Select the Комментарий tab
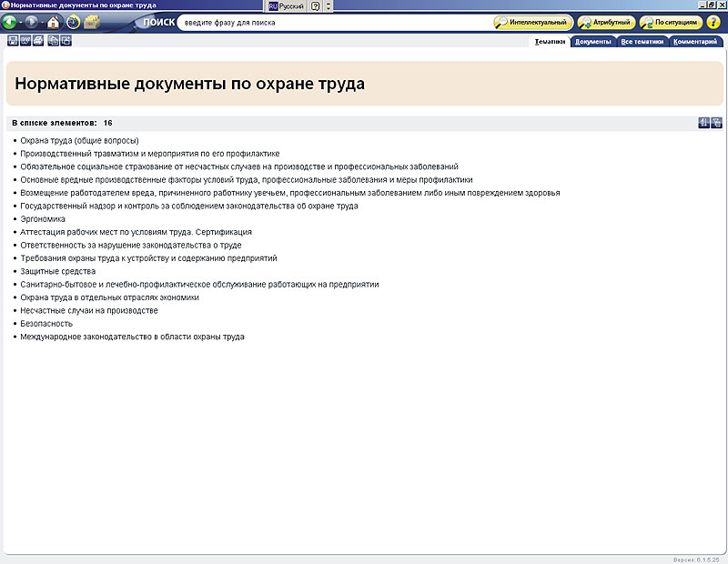This screenshot has width=728, height=564. pyautogui.click(x=697, y=42)
